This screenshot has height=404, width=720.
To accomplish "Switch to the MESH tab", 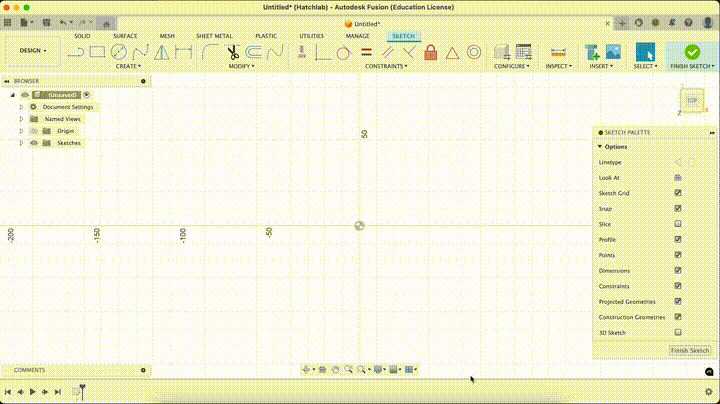I will tap(167, 36).
